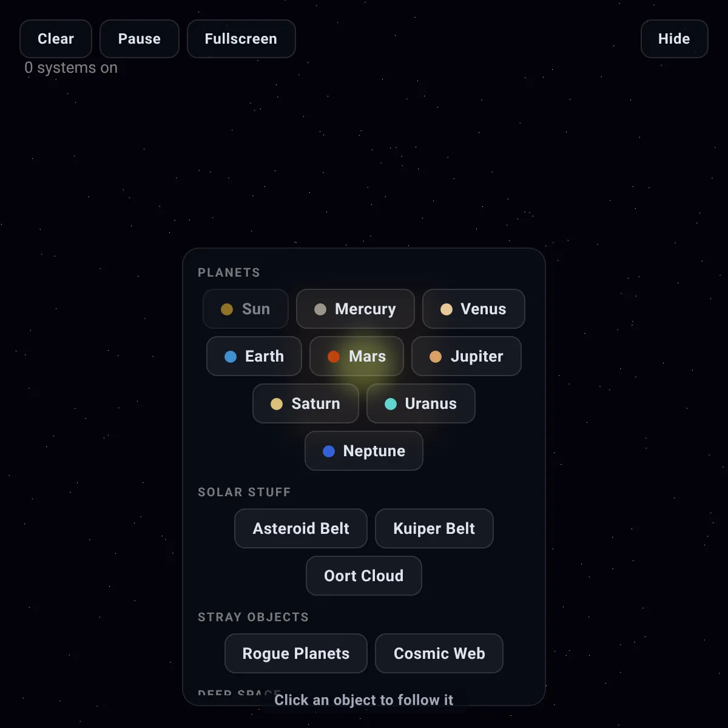
Task: Click the teal Uranus dot icon
Action: (x=391, y=404)
